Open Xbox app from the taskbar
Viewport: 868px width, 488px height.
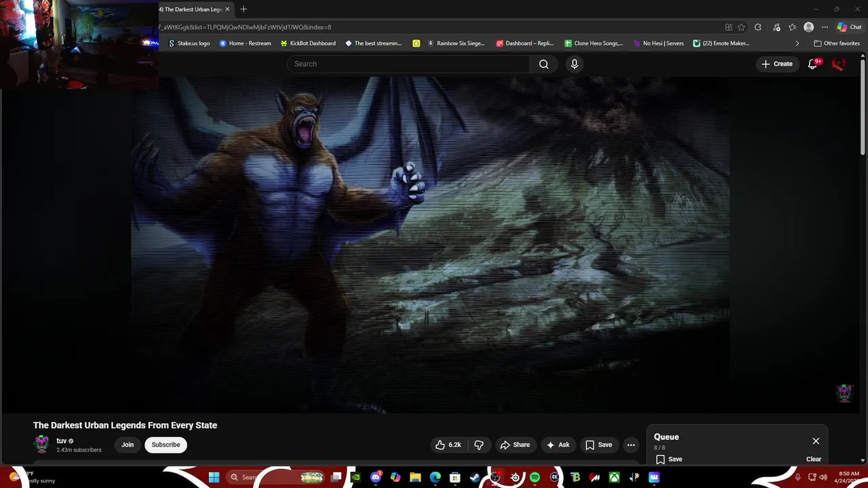pyautogui.click(x=614, y=477)
